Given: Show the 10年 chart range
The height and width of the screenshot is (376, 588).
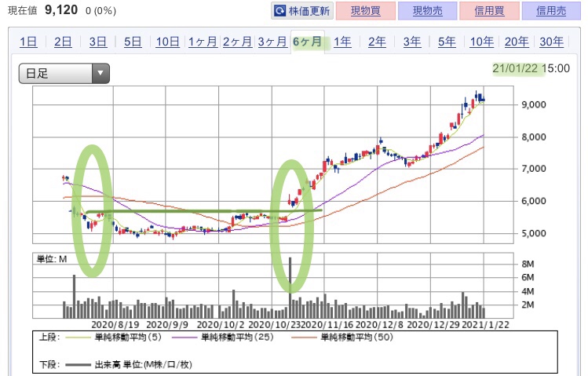Looking at the screenshot, I should (x=482, y=42).
